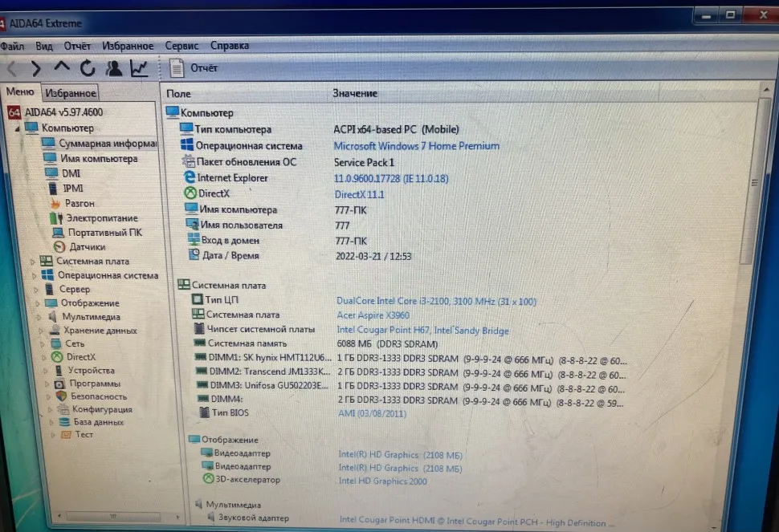
Task: Open the Справка menu
Action: [230, 46]
